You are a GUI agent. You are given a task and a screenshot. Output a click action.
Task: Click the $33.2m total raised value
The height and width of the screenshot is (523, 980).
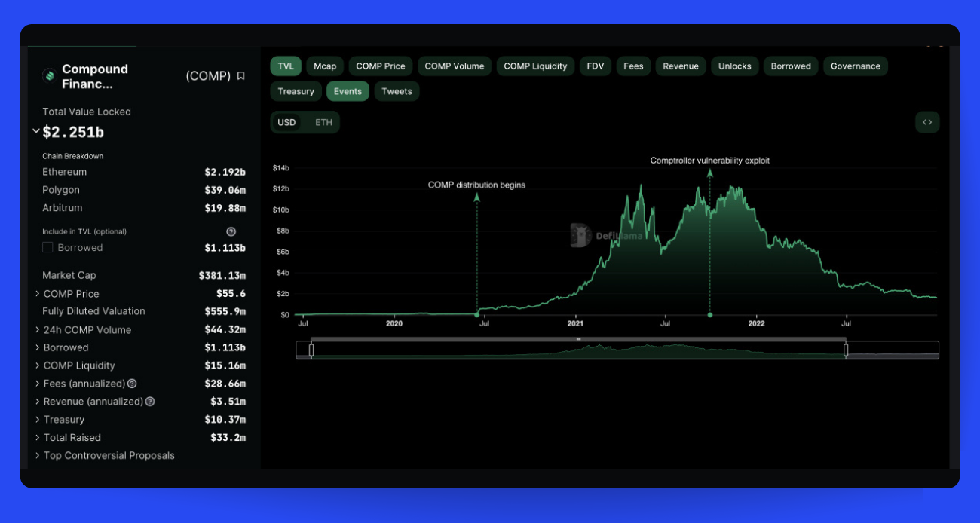click(228, 438)
